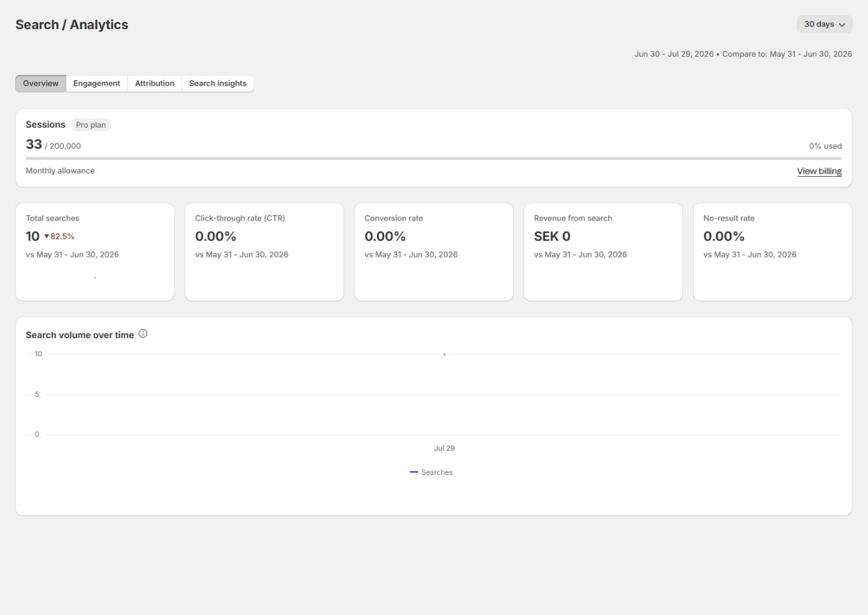Select the Revenue from search card
Image resolution: width=868 pixels, height=615 pixels.
tap(603, 252)
